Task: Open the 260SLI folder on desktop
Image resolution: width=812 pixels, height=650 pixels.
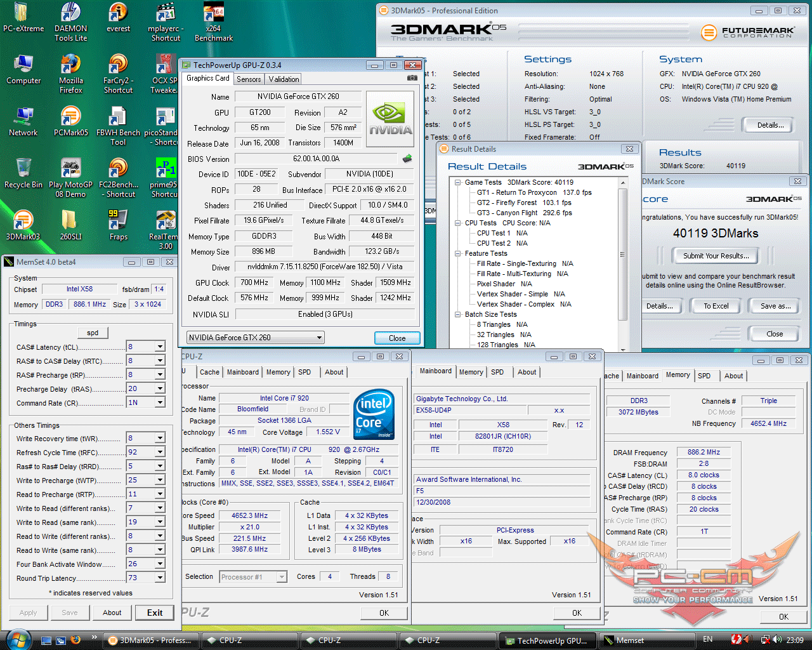Action: [x=70, y=226]
